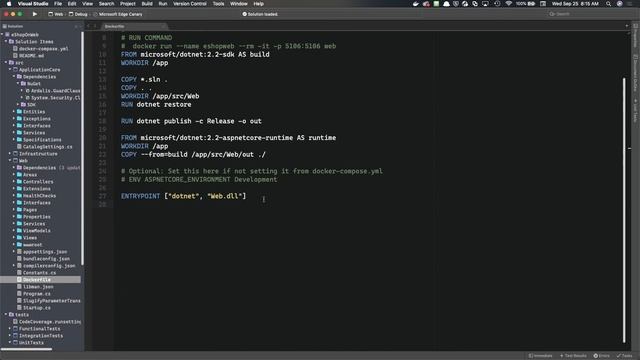Open the File menu
This screenshot has height=360, width=640.
coord(58,4)
